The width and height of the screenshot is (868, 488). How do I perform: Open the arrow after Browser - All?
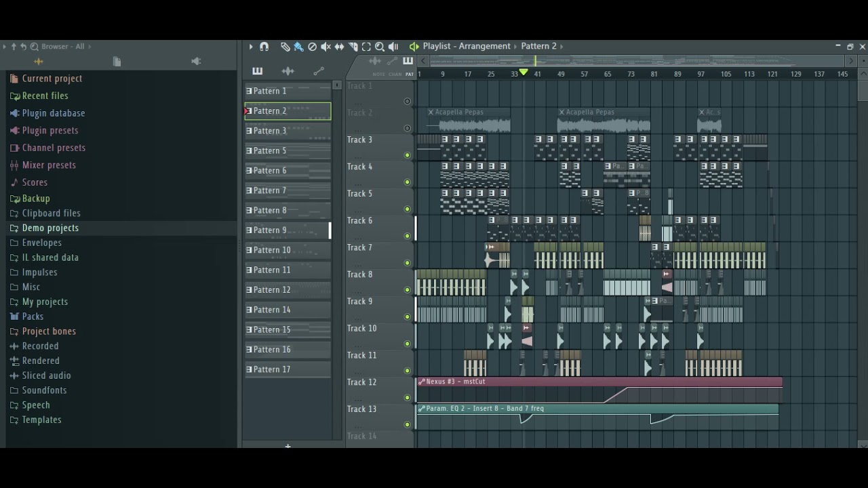[x=90, y=46]
